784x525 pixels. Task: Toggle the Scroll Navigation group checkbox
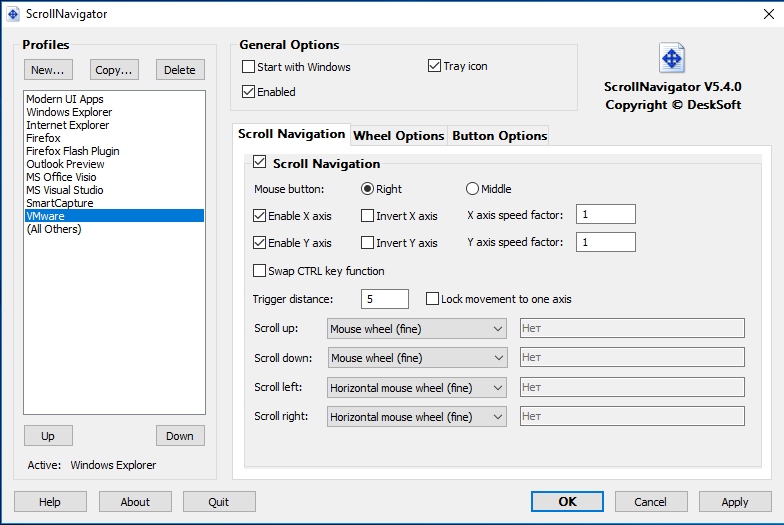coord(259,162)
